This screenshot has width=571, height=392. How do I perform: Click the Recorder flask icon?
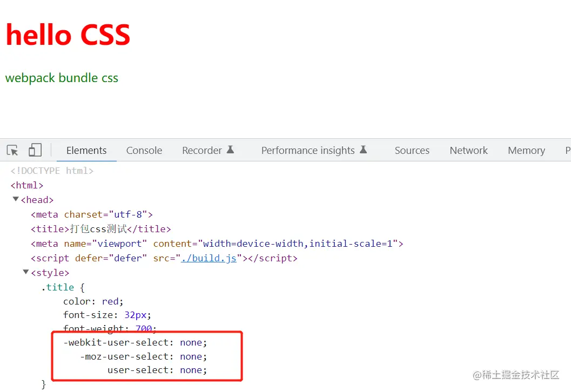(x=230, y=149)
